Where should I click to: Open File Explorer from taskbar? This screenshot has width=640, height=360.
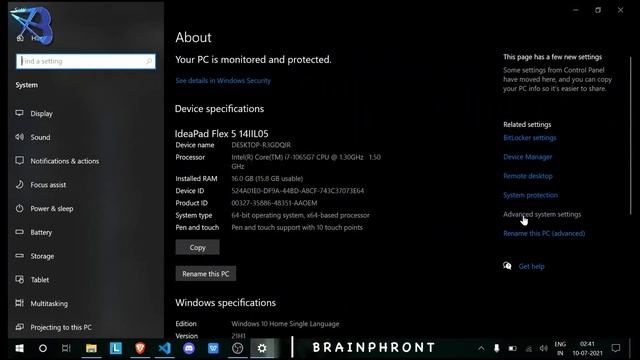(91, 348)
